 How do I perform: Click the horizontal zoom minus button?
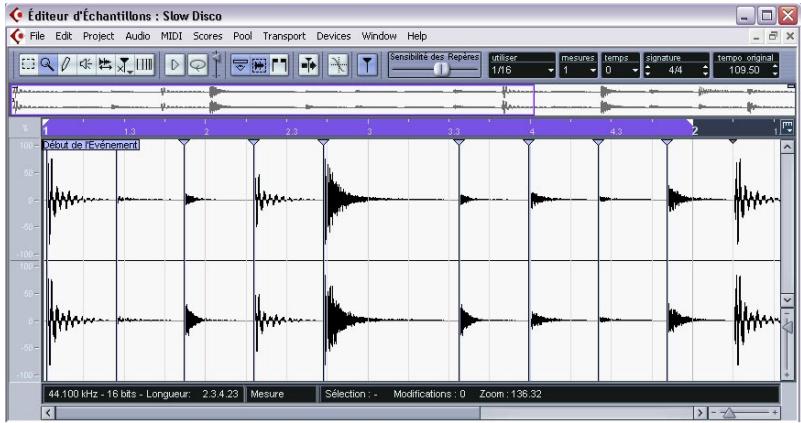pyautogui.click(x=714, y=412)
